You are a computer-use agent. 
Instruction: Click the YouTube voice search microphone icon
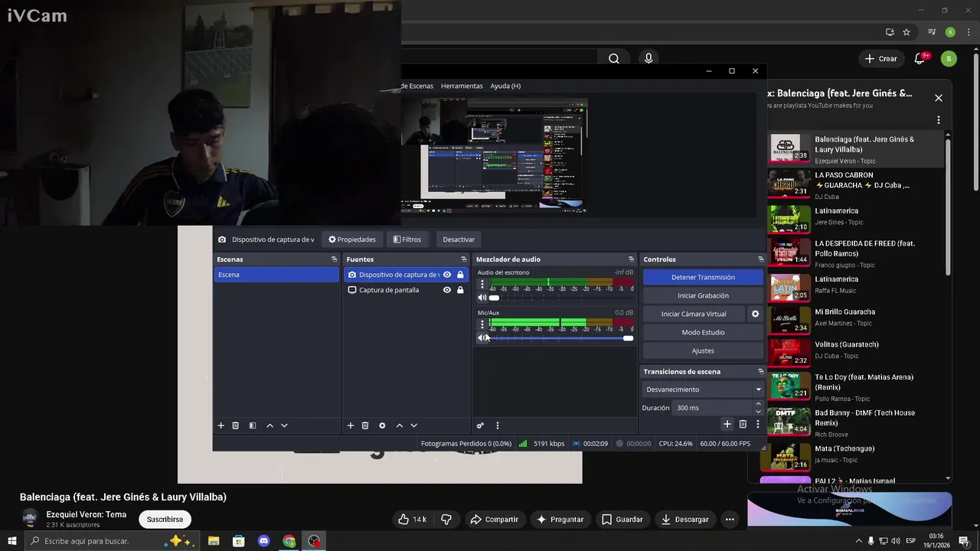tap(648, 58)
